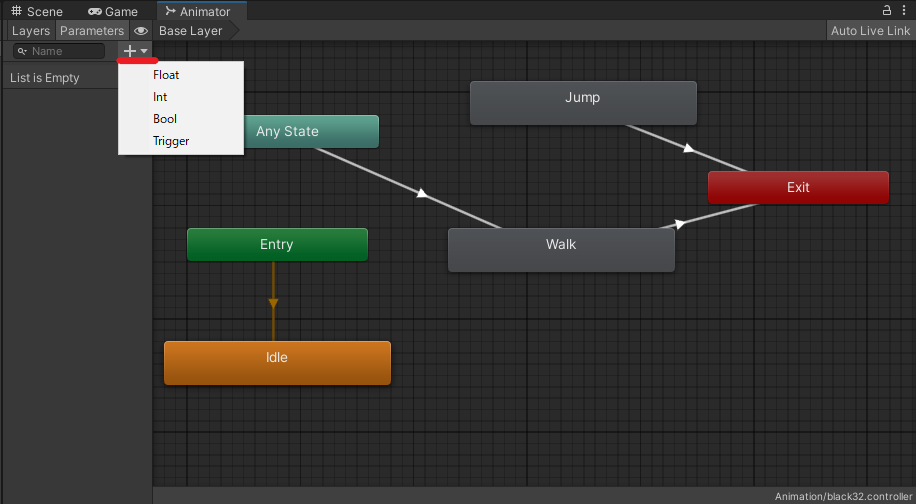Open the Parameters tab

tap(92, 31)
